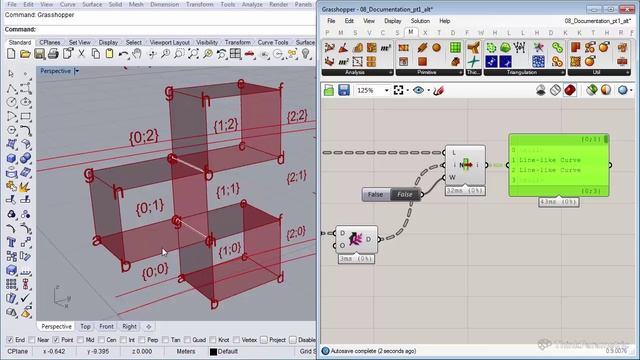Toggle the End osnap checkbox
The image size is (640, 360).
click(10, 340)
